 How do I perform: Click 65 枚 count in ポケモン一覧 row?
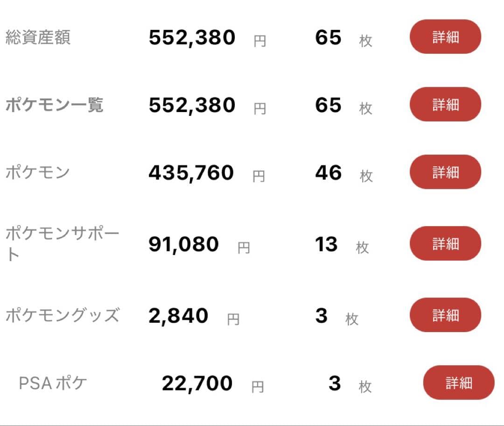pos(329,105)
